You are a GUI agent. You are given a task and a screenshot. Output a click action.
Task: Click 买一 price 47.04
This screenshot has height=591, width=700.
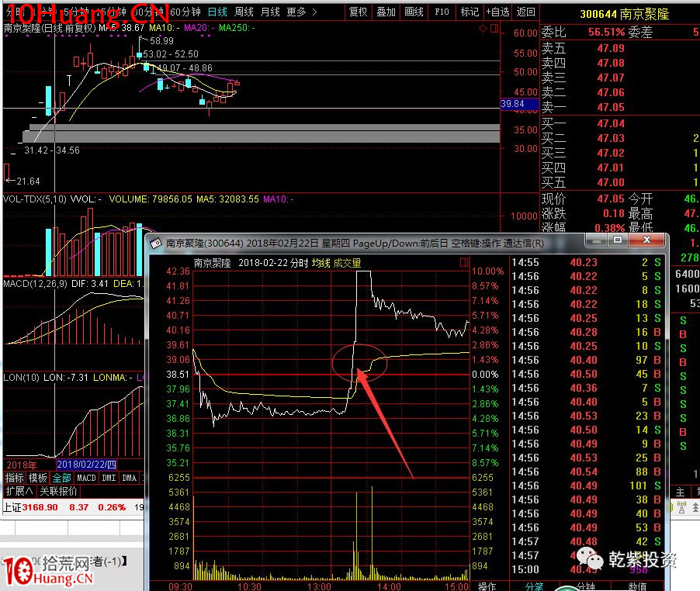(611, 123)
